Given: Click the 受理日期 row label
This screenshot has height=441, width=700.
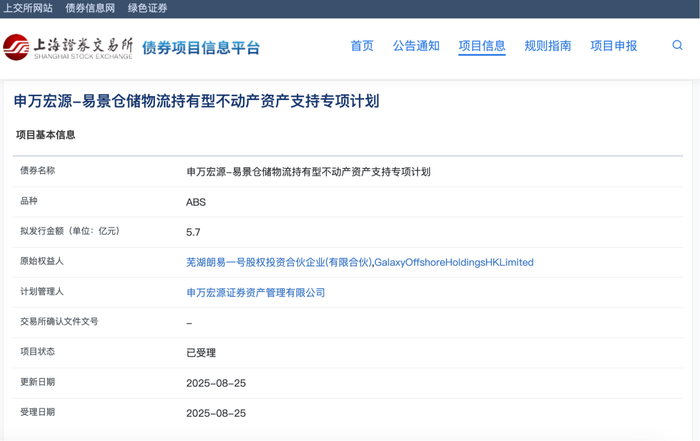Looking at the screenshot, I should click(x=38, y=412).
